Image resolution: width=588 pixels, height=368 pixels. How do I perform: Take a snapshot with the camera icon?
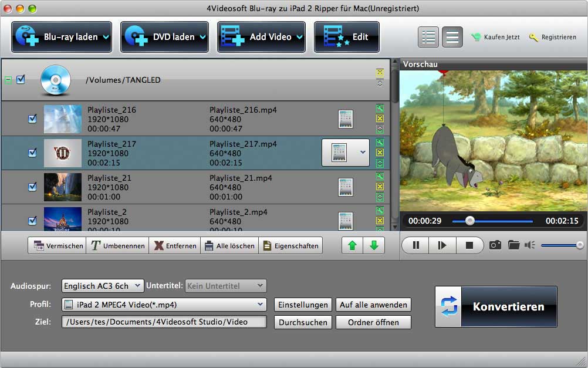pos(495,245)
